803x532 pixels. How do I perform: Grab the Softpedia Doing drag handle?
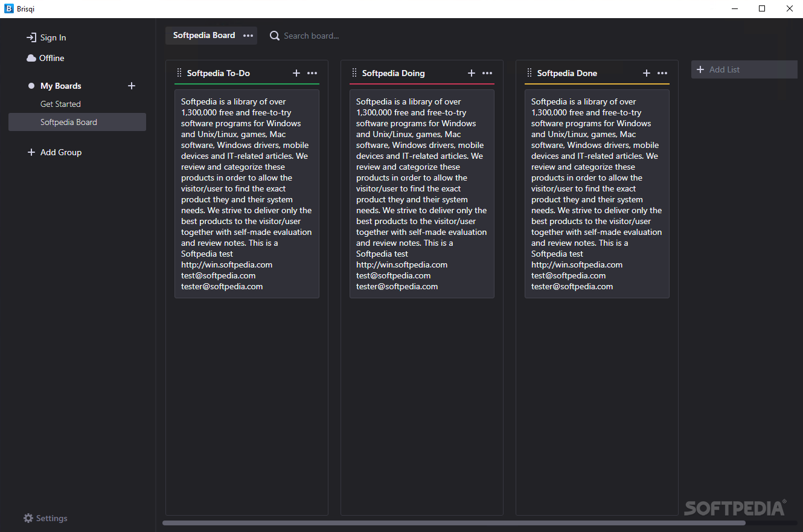[354, 73]
